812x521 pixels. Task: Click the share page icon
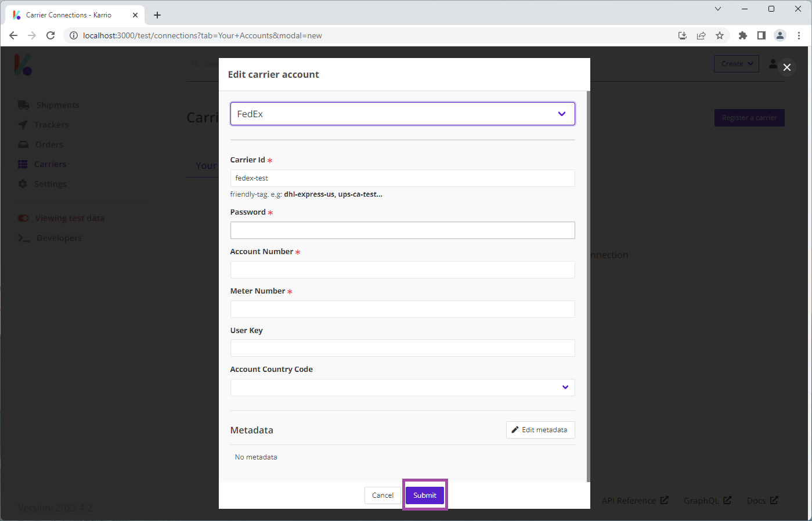701,35
